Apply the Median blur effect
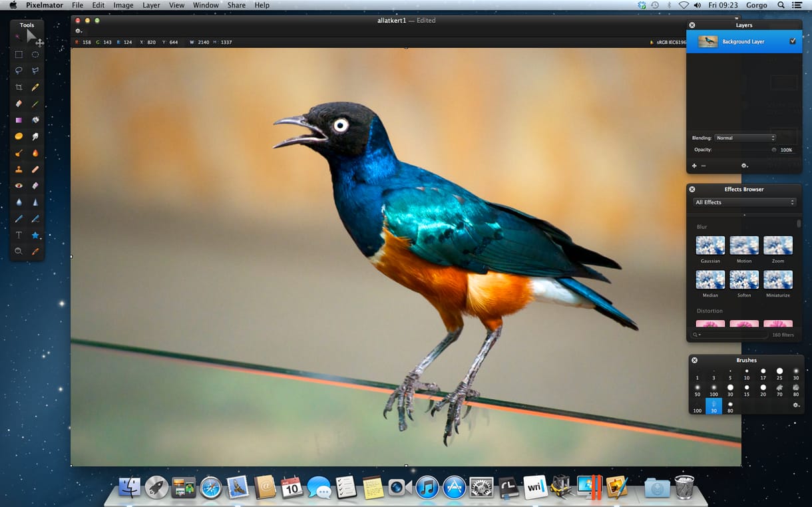Viewport: 812px width, 507px height. tap(710, 279)
